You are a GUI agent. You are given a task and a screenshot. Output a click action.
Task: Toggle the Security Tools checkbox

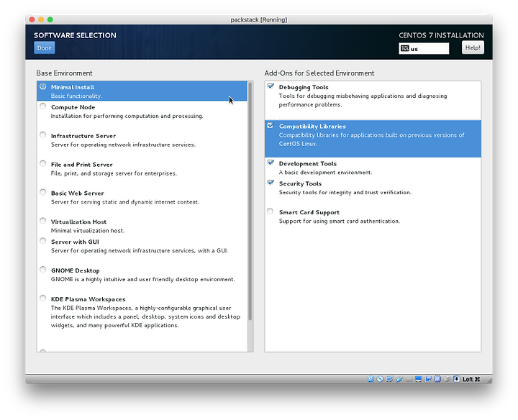pos(271,183)
